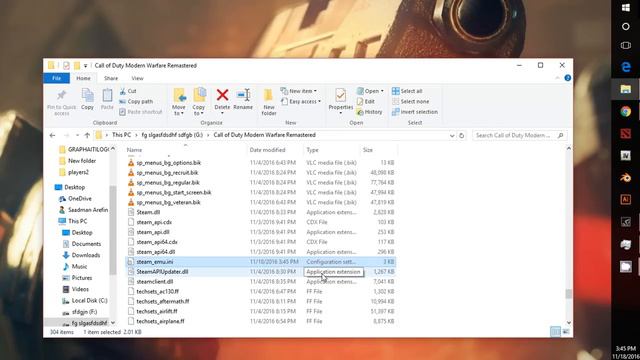This screenshot has height=360, width=640.
Task: Open the Easy access dropdown
Action: [301, 101]
